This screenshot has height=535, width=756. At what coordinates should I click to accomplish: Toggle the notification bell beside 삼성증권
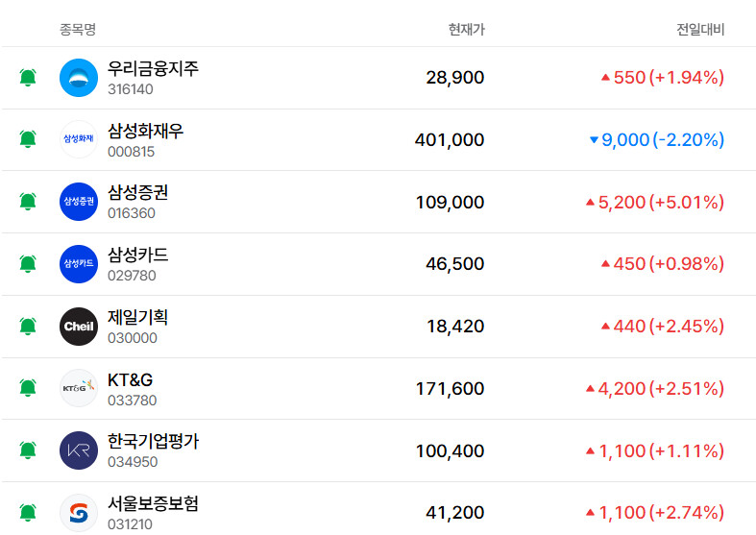(28, 202)
